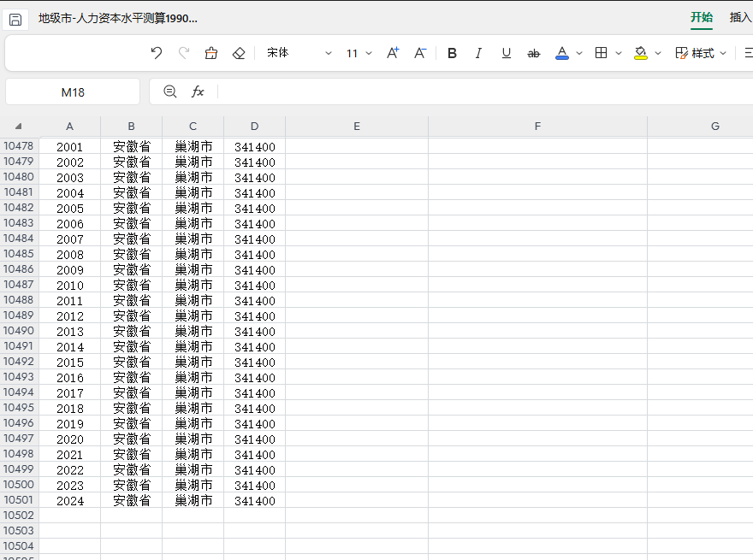Select column D header

click(x=254, y=127)
